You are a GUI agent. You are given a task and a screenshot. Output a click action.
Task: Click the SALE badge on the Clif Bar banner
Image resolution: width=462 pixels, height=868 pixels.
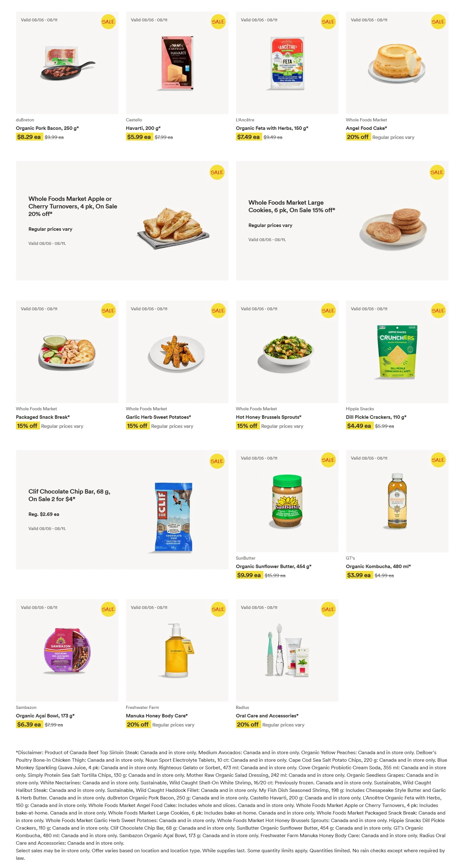click(217, 461)
